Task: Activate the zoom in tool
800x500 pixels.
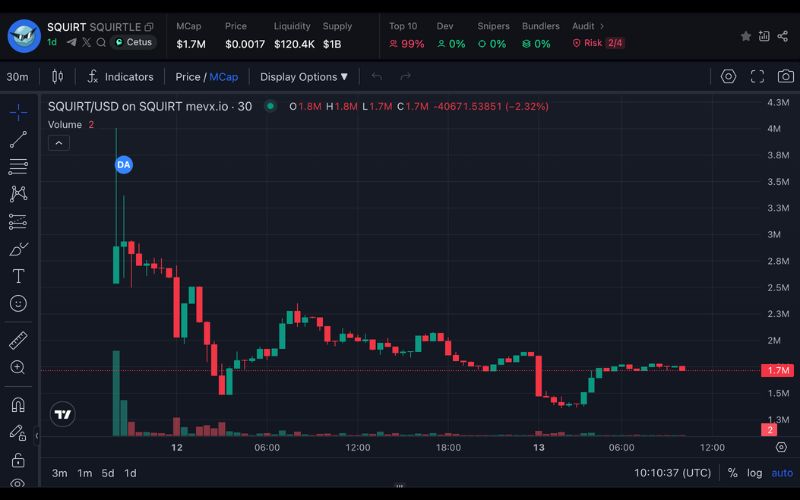Action: pos(18,367)
